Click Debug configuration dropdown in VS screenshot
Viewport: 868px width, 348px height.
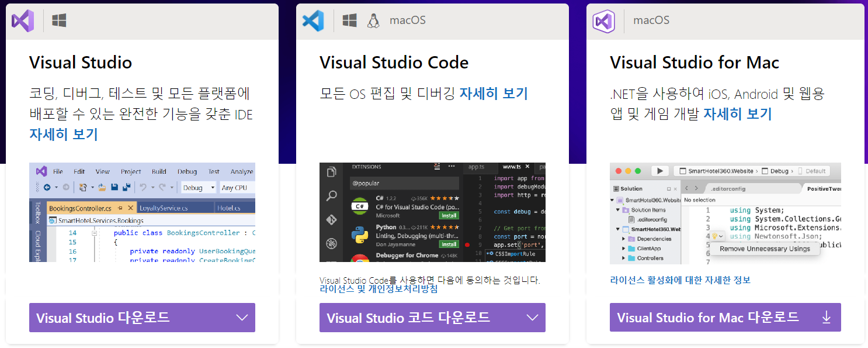point(198,188)
